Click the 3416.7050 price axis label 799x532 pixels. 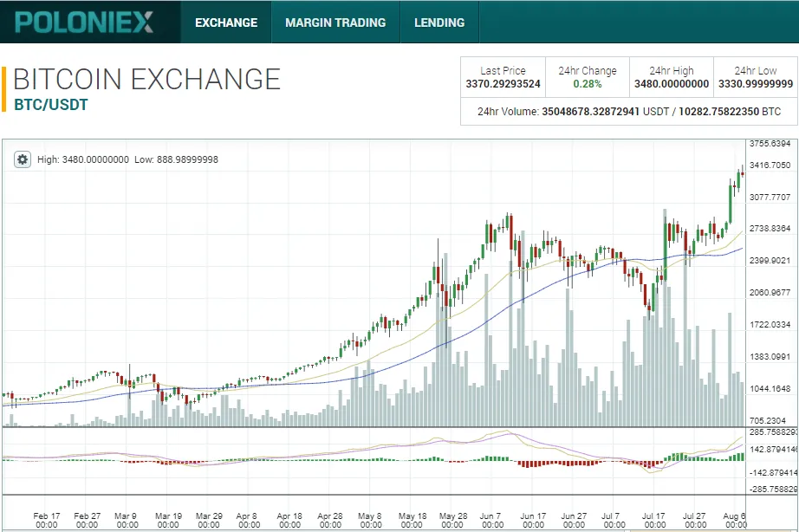(770, 165)
